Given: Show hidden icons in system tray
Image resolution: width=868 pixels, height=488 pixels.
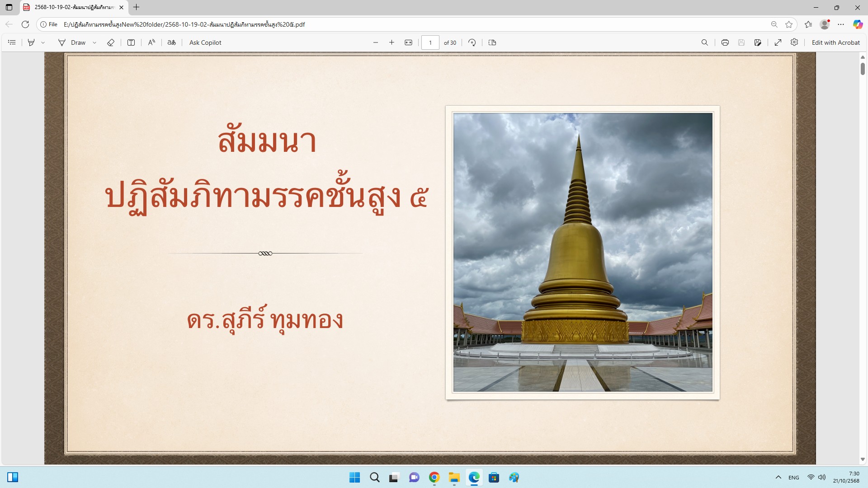Looking at the screenshot, I should click(778, 477).
